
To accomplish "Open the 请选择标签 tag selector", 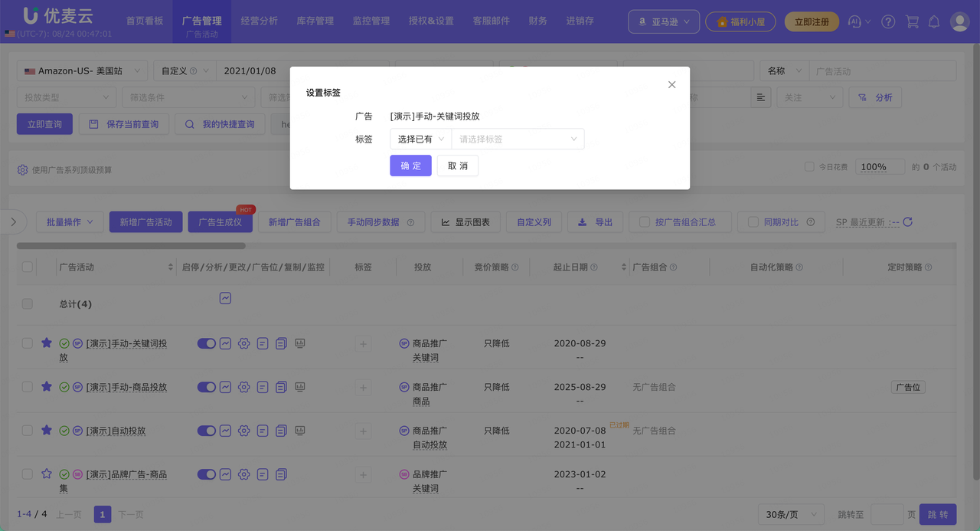I will coord(518,139).
